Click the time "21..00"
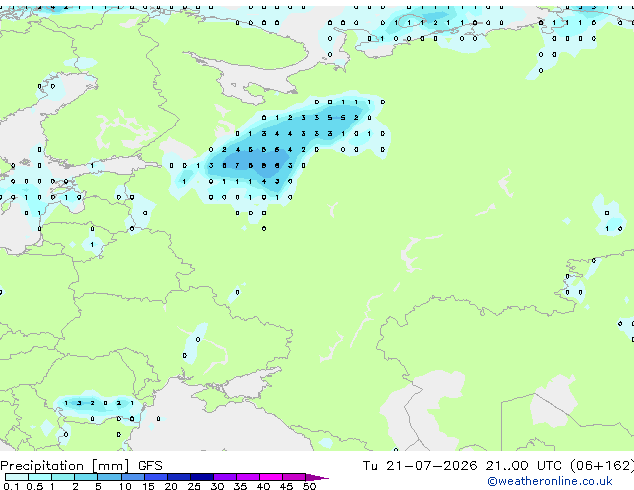The height and width of the screenshot is (490, 634). tap(507, 466)
